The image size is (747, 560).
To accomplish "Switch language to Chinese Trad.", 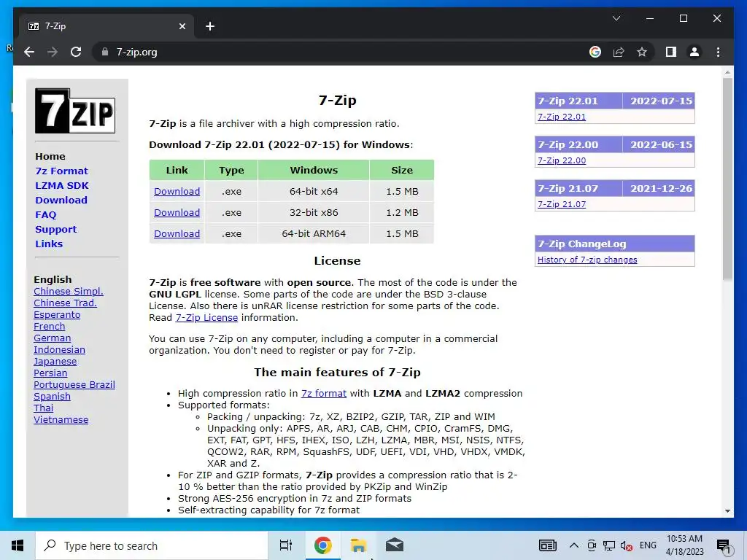I will point(65,303).
